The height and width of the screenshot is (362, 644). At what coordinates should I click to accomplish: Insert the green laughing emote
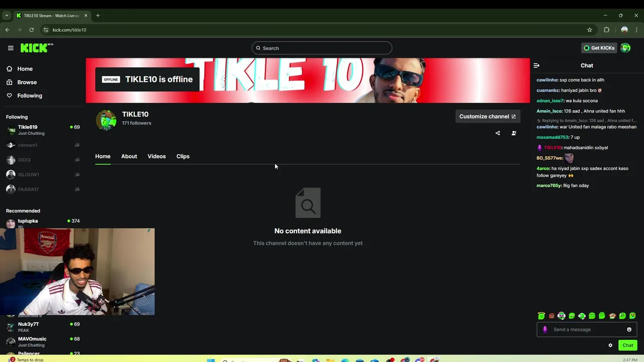coord(572,316)
